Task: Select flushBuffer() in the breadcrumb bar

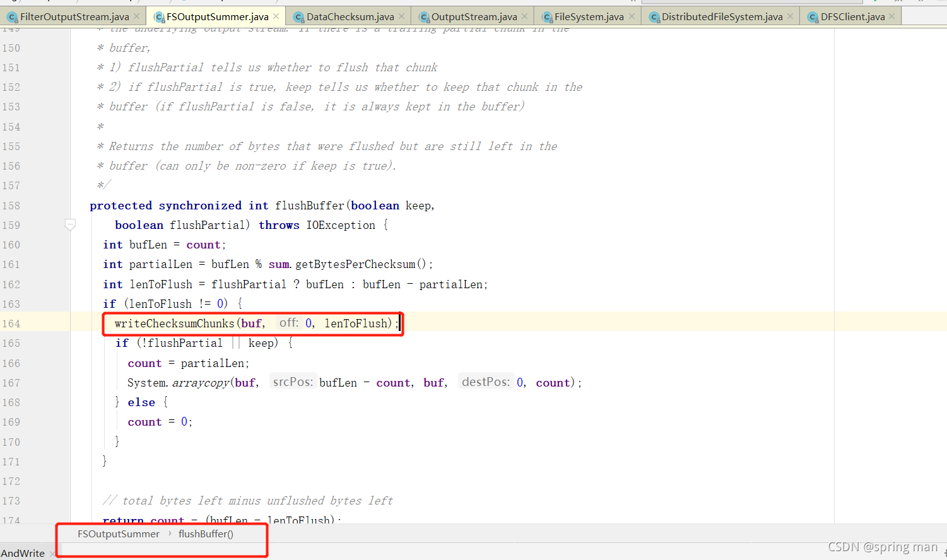Action: [206, 534]
